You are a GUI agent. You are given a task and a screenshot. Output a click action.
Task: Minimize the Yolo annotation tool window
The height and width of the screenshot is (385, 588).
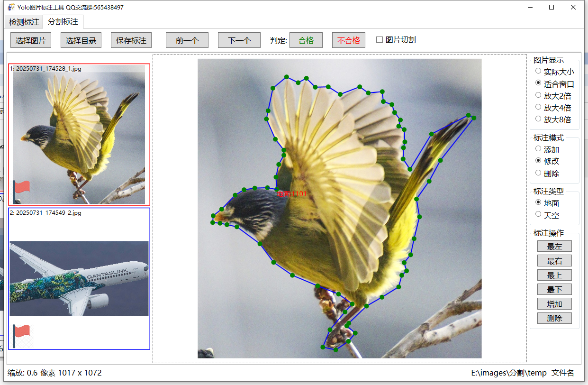click(x=530, y=7)
